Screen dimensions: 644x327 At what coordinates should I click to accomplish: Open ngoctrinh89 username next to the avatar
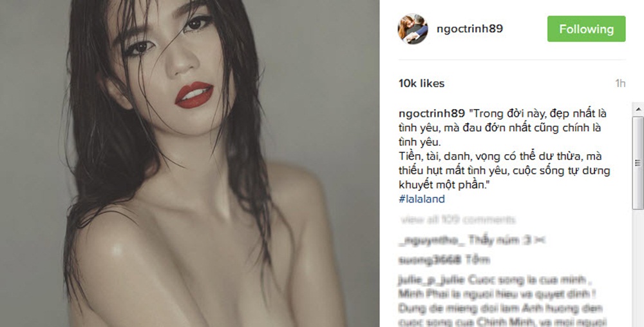pyautogui.click(x=469, y=28)
